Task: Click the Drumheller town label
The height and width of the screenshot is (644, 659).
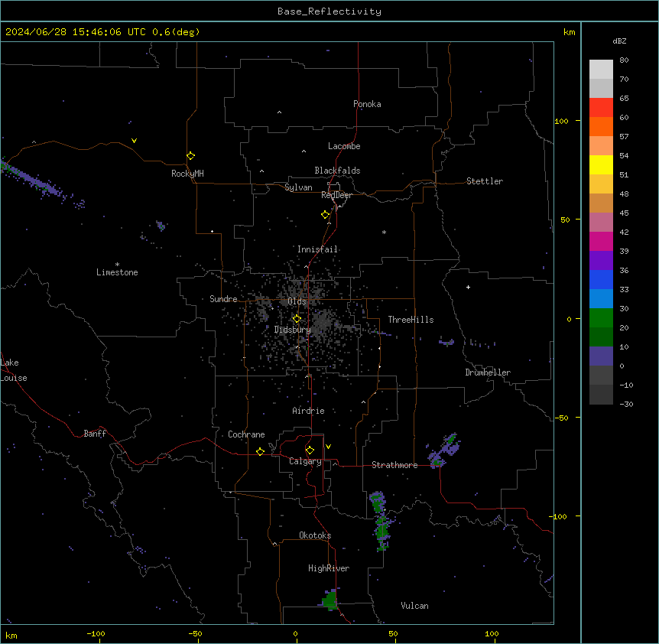Action: point(488,372)
